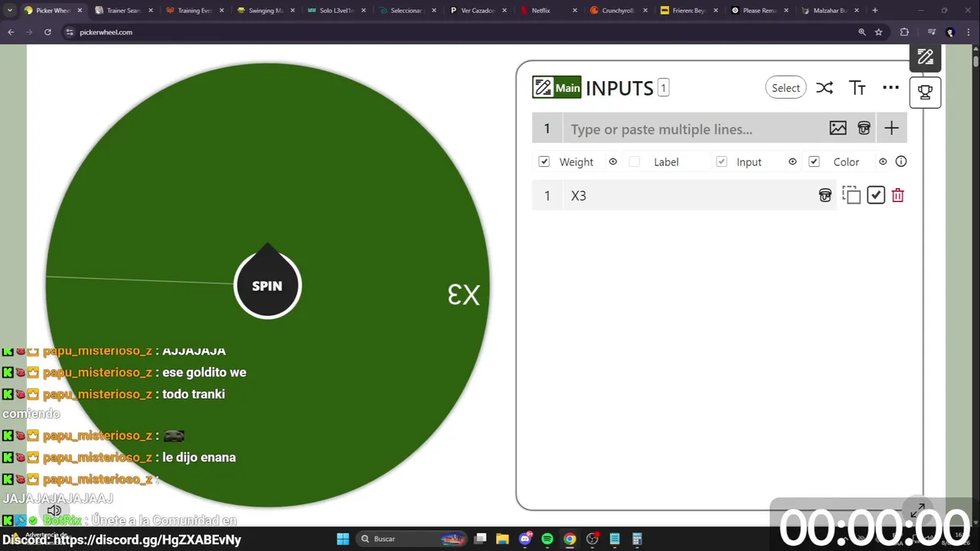Click the Main edit mode icon
This screenshot has height=551, width=980.
point(557,87)
